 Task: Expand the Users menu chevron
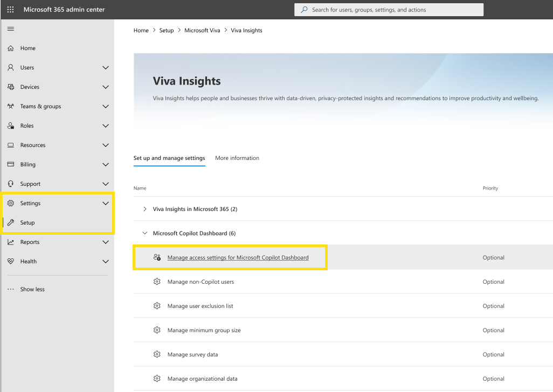pyautogui.click(x=106, y=68)
